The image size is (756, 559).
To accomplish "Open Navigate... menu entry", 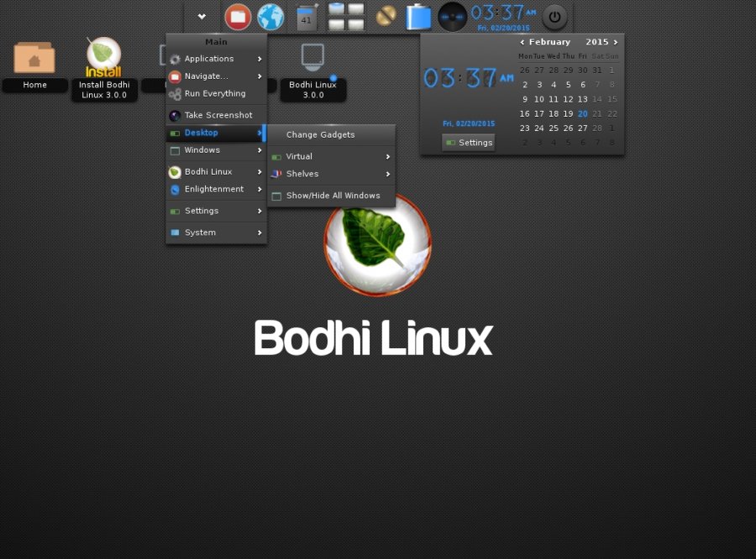I will click(x=216, y=76).
